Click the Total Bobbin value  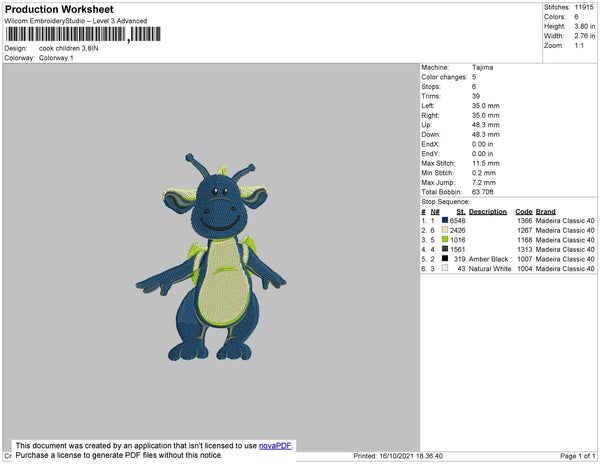click(x=485, y=191)
